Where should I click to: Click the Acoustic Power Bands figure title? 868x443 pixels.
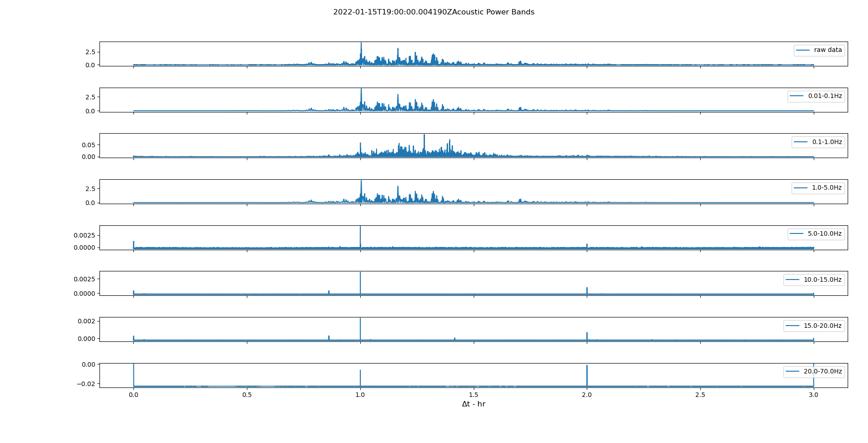[434, 12]
